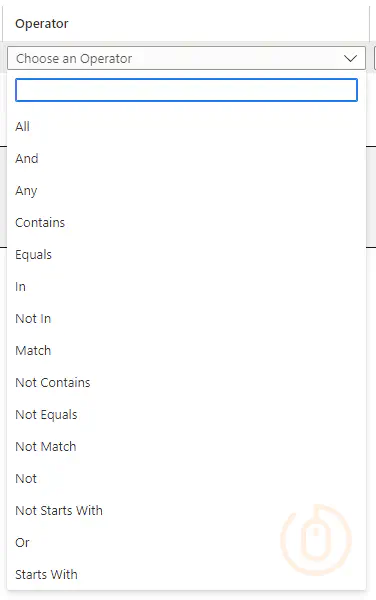Choose the Not Equals operator
Viewport: 376px width, 600px height.
coord(186,414)
